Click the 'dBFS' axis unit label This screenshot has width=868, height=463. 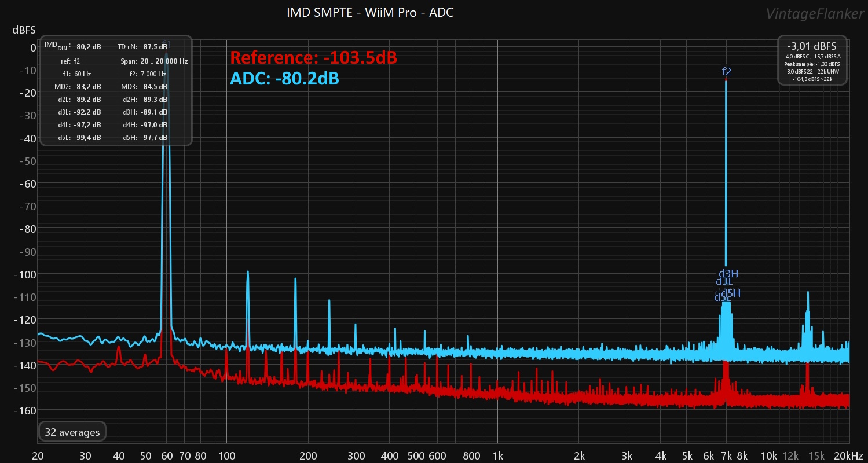24,30
